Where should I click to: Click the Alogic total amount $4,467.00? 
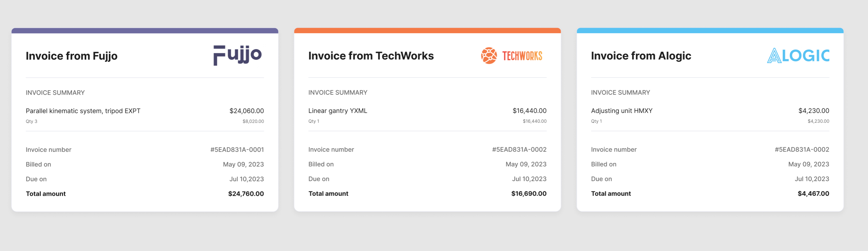click(x=814, y=194)
